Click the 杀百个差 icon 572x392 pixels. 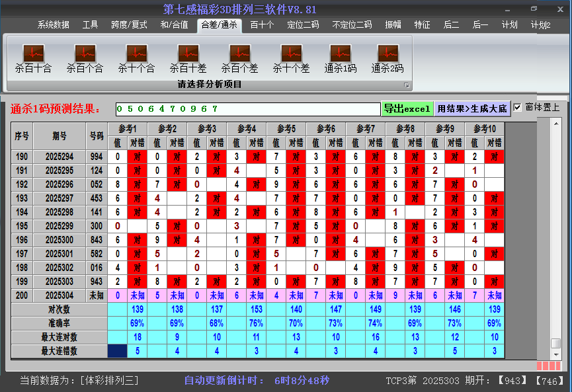point(239,54)
